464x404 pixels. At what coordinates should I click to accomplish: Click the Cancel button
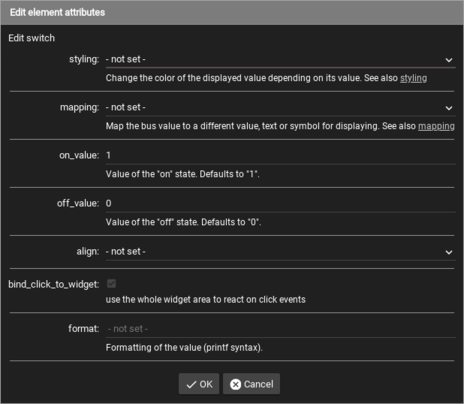tap(251, 384)
